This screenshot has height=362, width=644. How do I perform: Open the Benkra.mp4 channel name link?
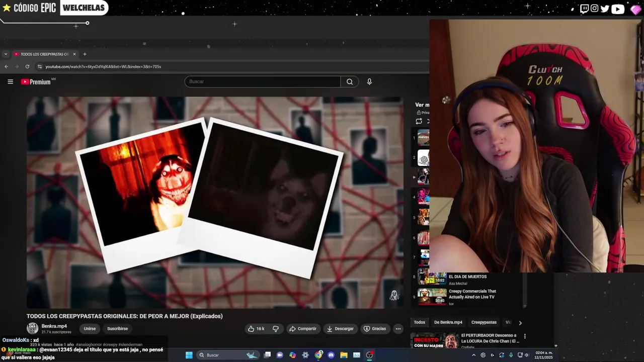54,326
